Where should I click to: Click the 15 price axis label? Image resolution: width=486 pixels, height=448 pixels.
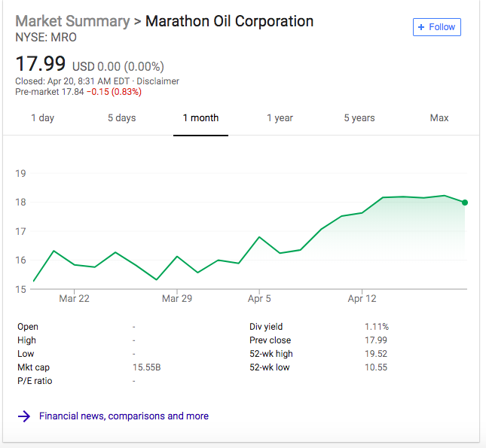click(x=20, y=289)
